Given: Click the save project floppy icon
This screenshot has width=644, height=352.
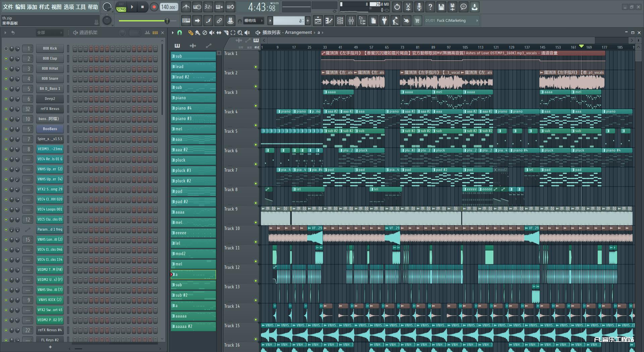Looking at the screenshot, I should [441, 7].
